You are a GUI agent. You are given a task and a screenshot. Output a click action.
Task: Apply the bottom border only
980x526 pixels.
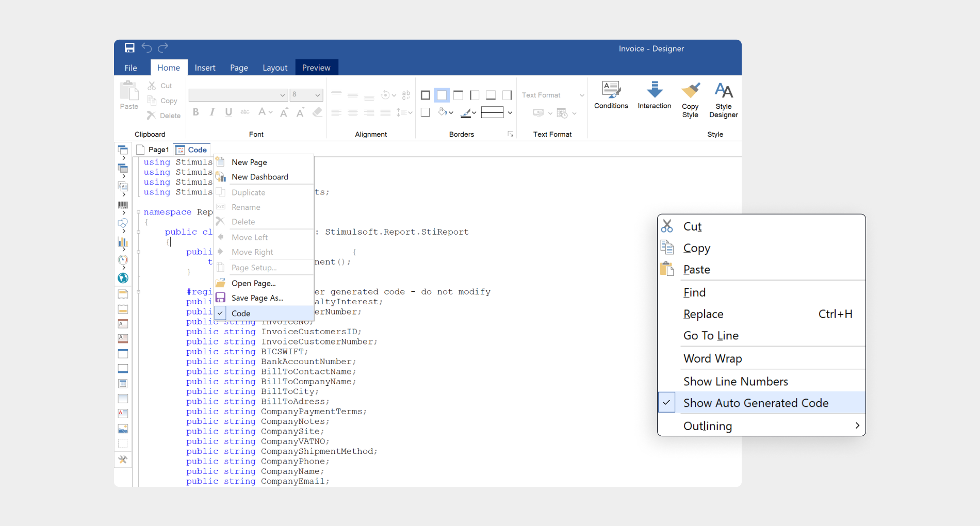click(x=491, y=95)
